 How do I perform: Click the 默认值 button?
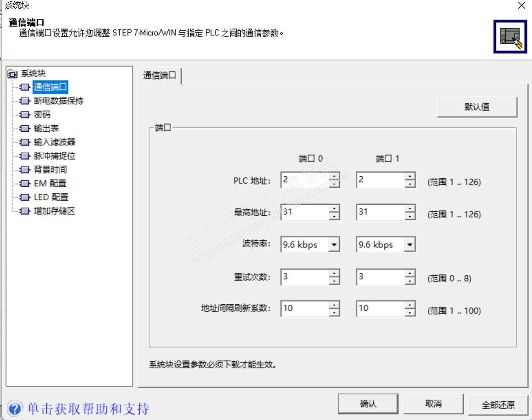coord(477,107)
